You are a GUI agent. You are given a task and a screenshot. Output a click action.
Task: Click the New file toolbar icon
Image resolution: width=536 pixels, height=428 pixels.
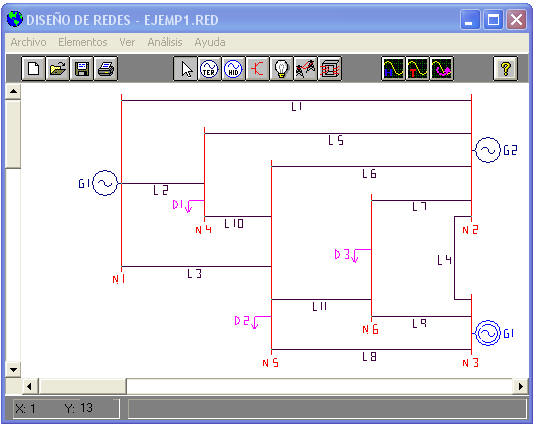click(x=34, y=69)
